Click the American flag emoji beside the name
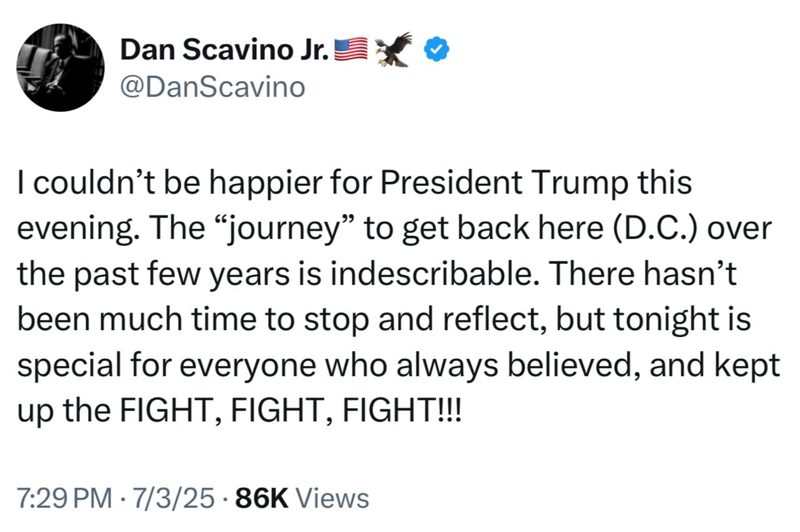 (x=351, y=49)
